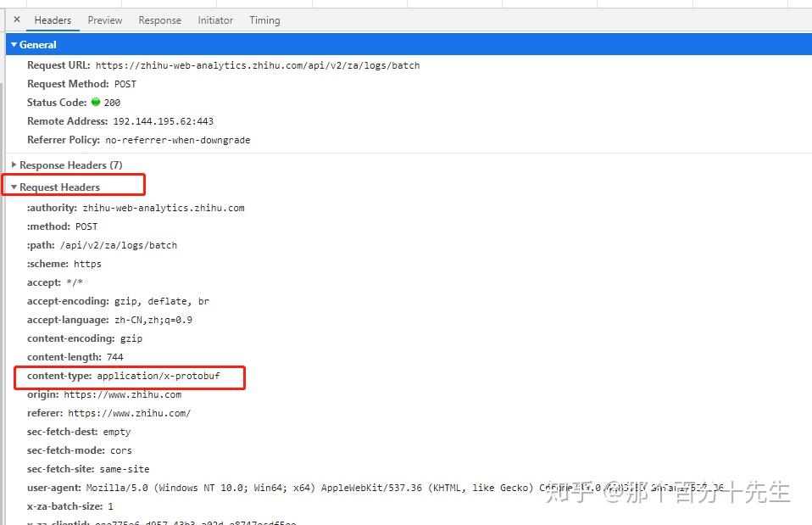Click the :method POST header row
The image size is (812, 525).
62,226
